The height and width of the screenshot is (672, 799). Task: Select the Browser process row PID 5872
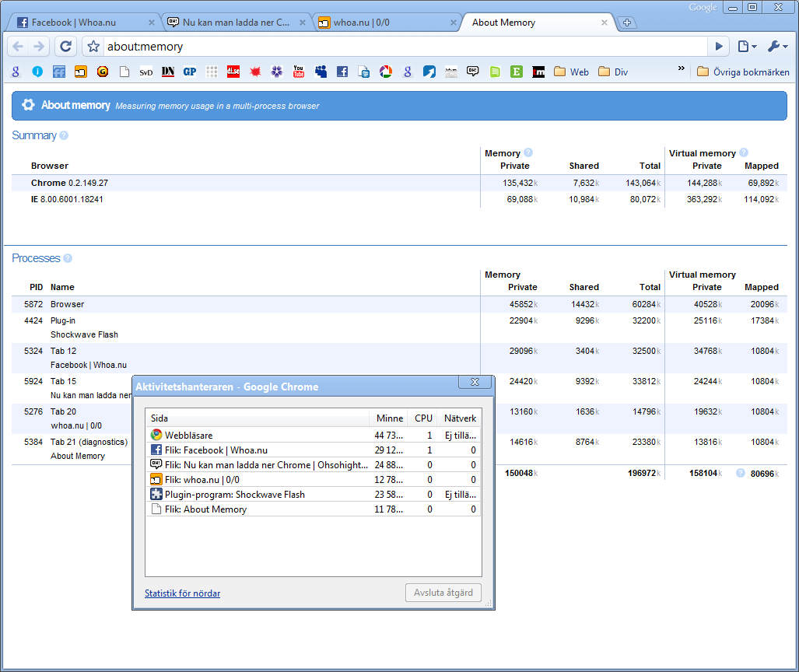pos(400,304)
